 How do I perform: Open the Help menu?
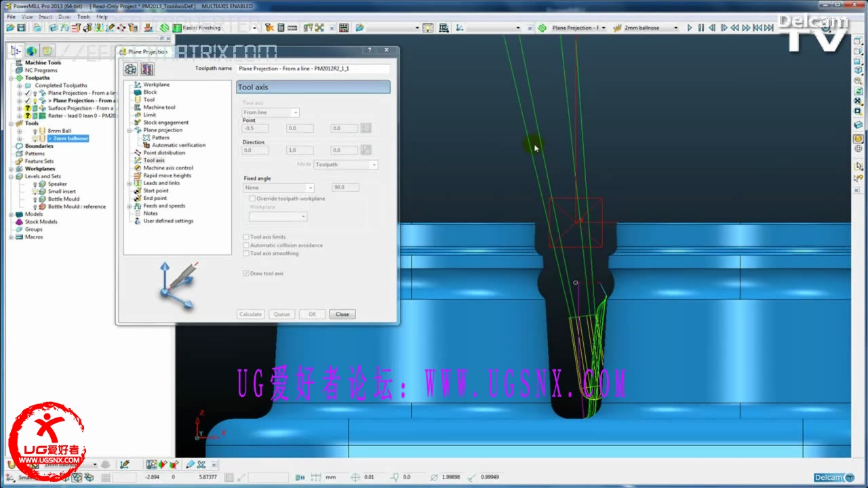pos(102,16)
